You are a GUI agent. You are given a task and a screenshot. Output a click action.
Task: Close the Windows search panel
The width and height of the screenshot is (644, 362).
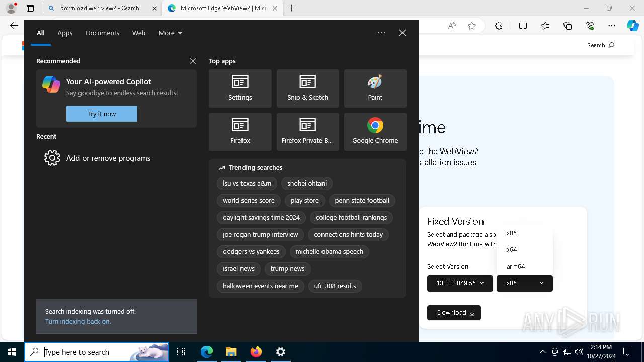(403, 33)
